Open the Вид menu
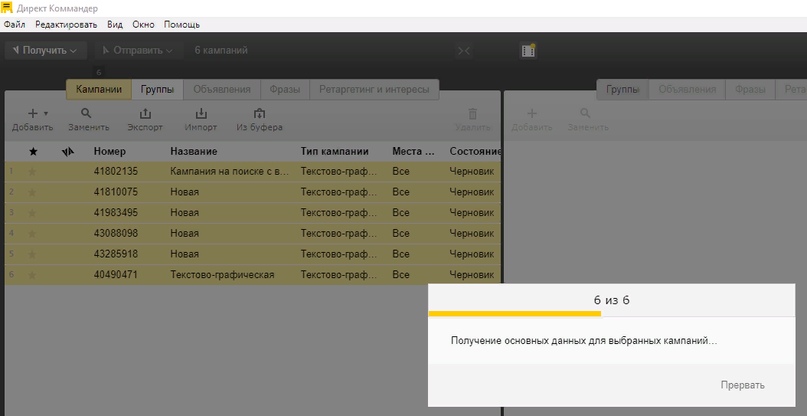 pos(115,25)
